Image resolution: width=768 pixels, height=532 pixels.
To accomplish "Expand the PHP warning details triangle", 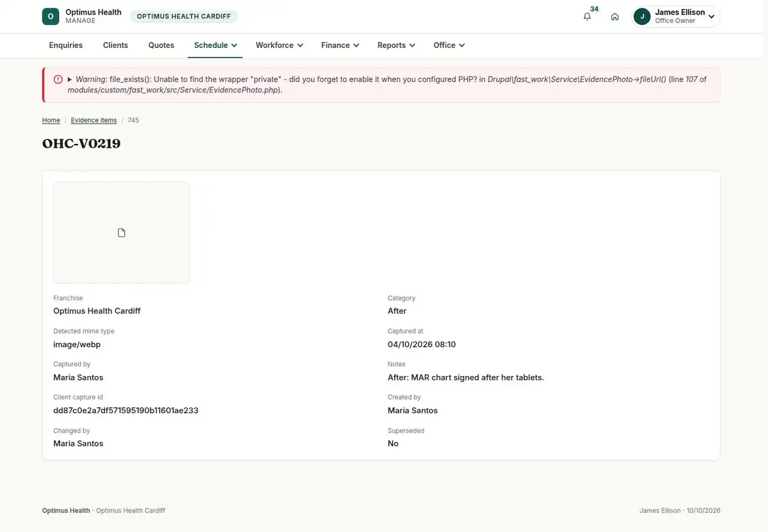I will (70, 79).
